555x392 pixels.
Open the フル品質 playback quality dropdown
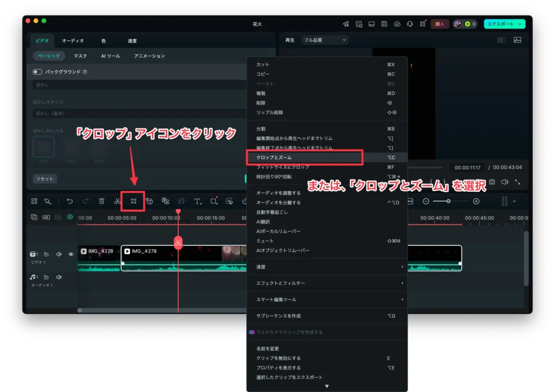(x=324, y=40)
